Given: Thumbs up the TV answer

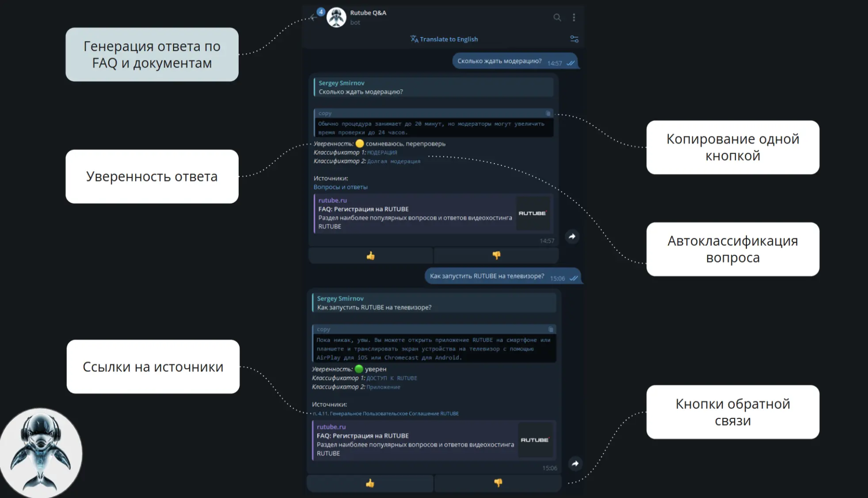Looking at the screenshot, I should (370, 483).
